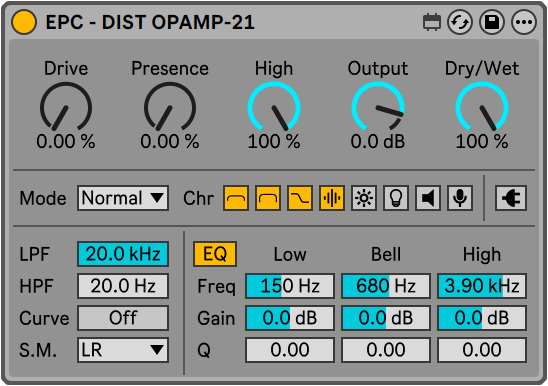This screenshot has width=548, height=386.
Task: Adjust the Presence knob
Action: [170, 107]
